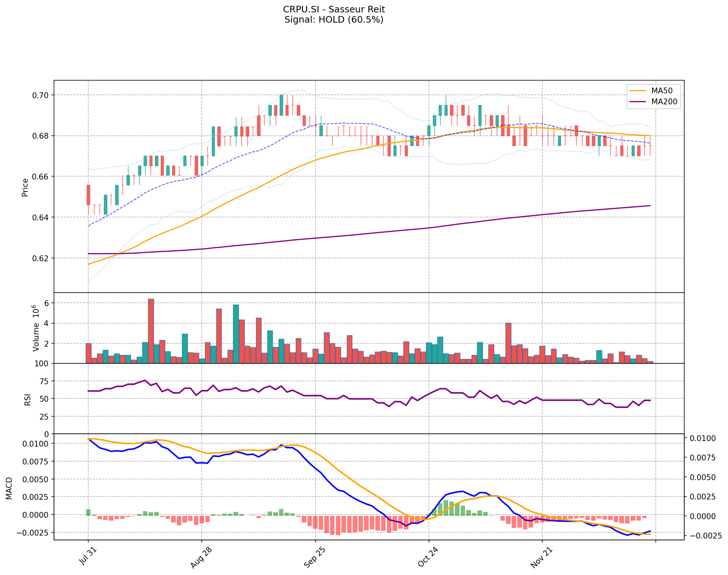Click the 75 tick on the RSI axis
The width and height of the screenshot is (728, 575).
43,382
